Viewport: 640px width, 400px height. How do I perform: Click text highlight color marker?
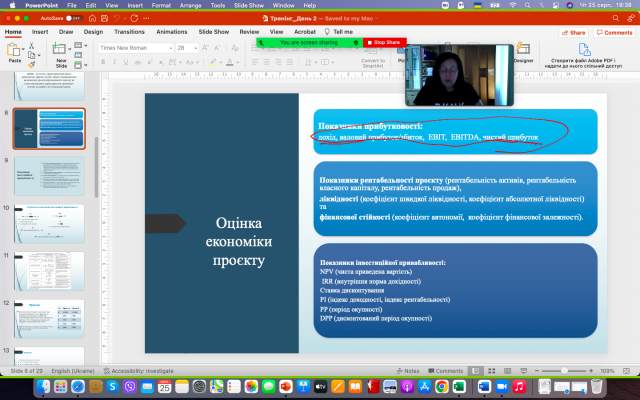[x=212, y=62]
